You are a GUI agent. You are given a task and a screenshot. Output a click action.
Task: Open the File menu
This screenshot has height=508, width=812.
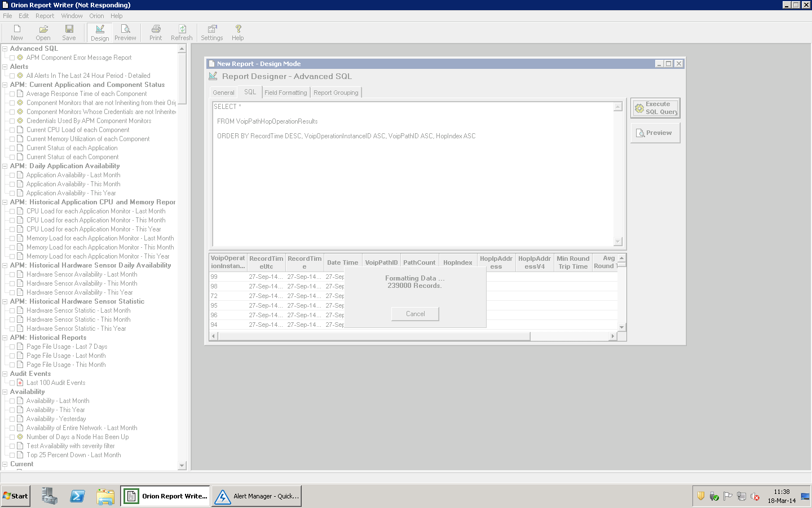point(7,16)
